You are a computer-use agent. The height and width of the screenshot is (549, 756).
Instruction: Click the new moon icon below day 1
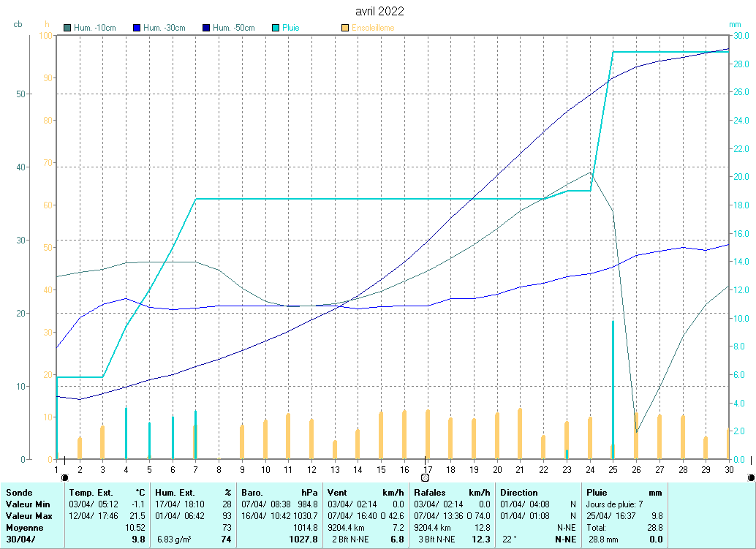click(x=64, y=477)
